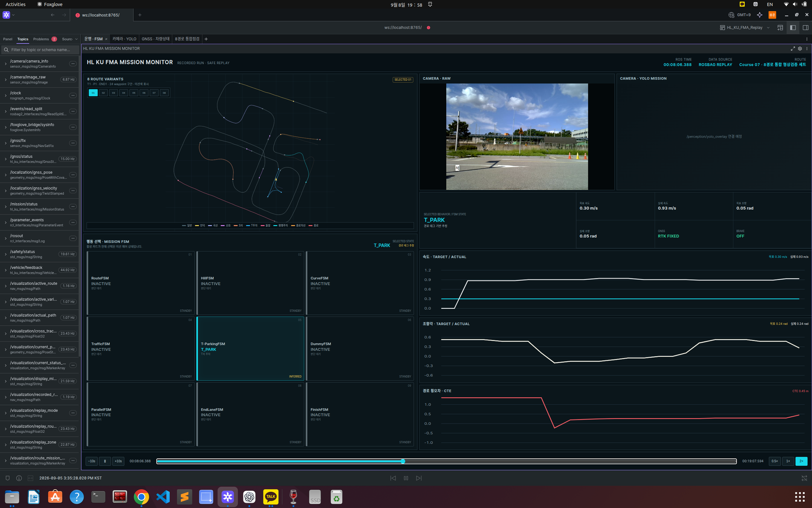Click the -10s rewind button

coord(92,461)
